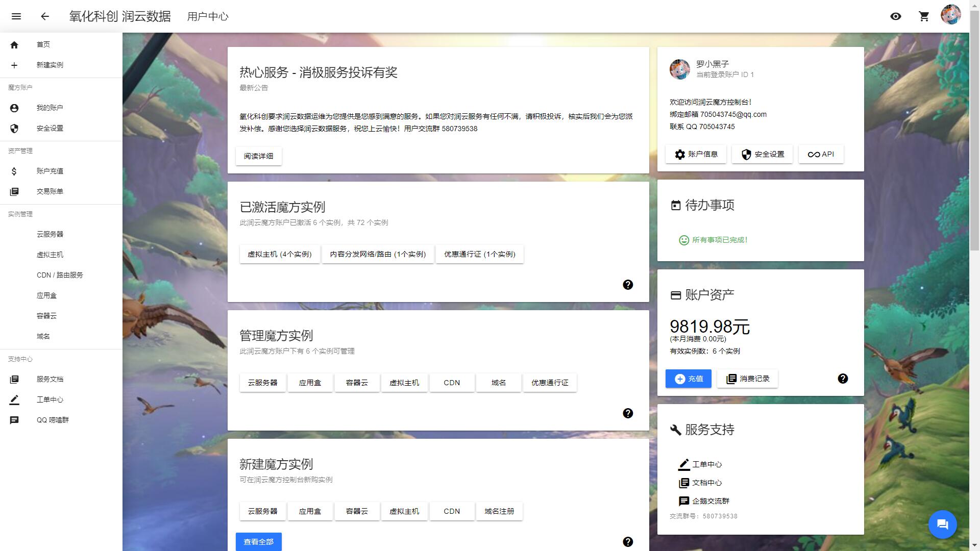Click the wrench icon beside 服务支持
Image resolution: width=980 pixels, height=551 pixels.
(x=676, y=430)
